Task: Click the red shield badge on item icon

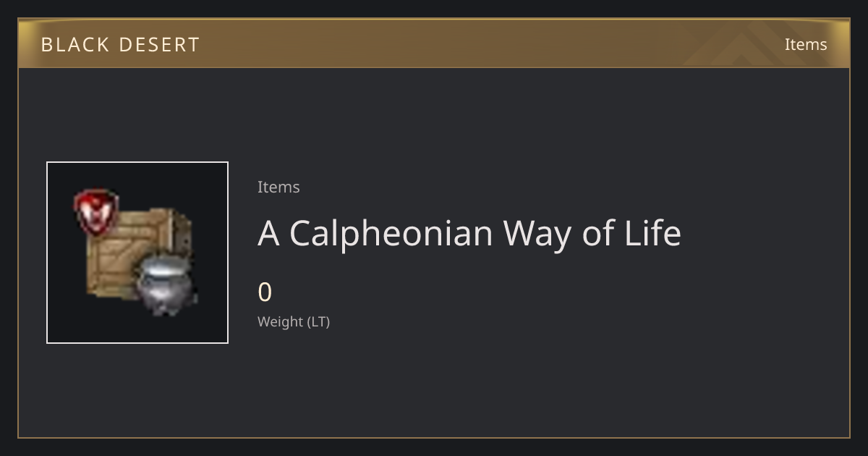Action: click(95, 211)
